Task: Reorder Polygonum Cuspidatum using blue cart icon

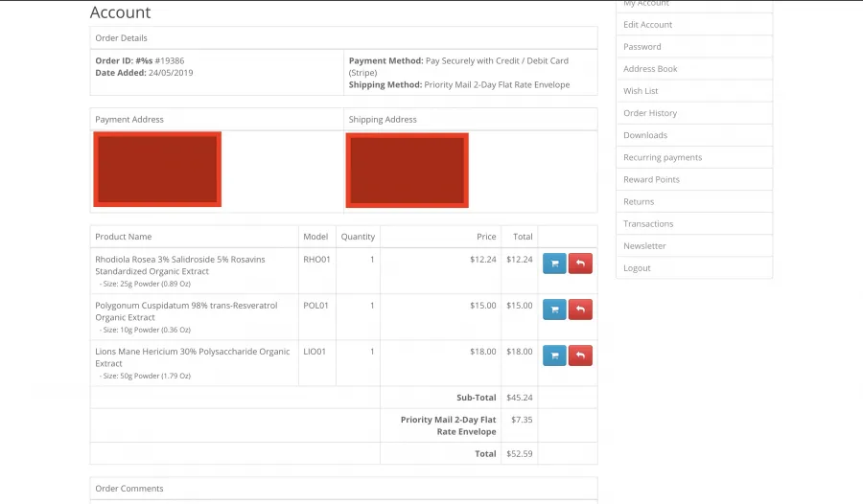Action: coord(554,309)
